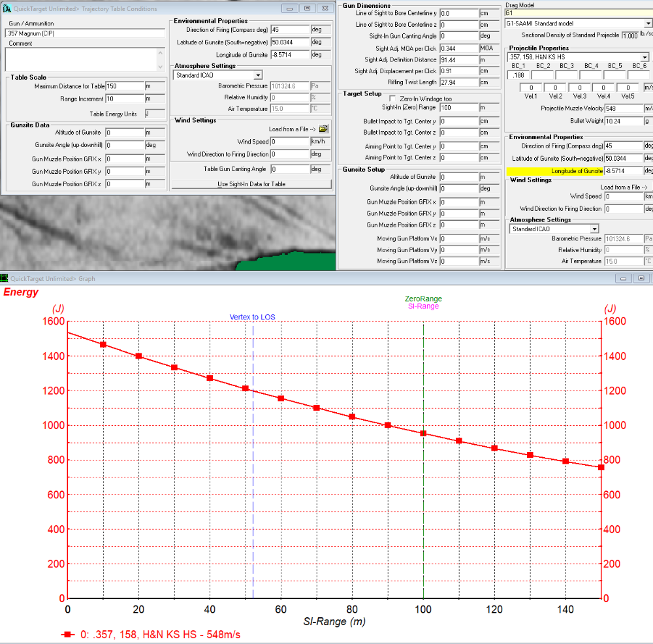Click the Projectile Muzzle Velocity field
653x644 pixels.
(624, 108)
